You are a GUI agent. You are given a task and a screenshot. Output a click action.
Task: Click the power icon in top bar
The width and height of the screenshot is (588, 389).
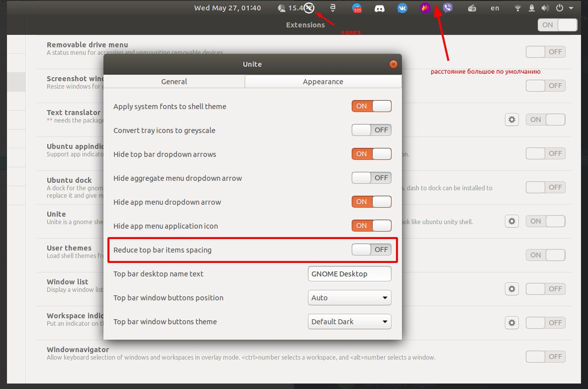click(560, 8)
